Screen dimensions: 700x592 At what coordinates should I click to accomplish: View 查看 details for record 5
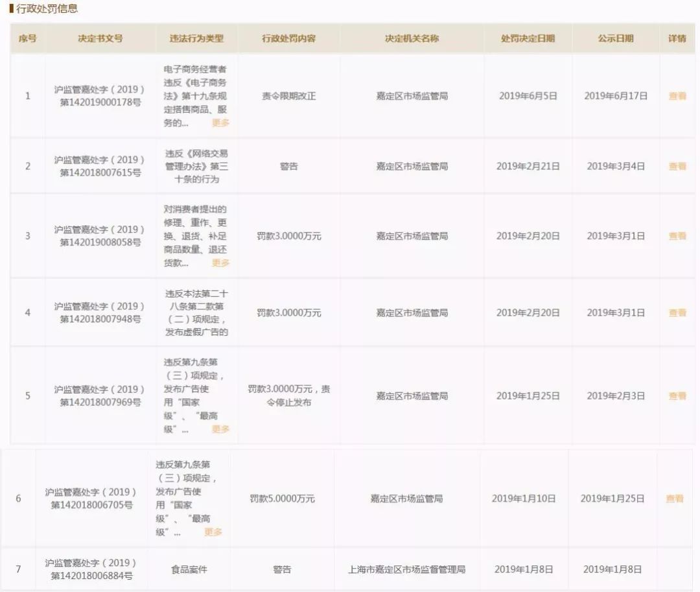tap(678, 395)
